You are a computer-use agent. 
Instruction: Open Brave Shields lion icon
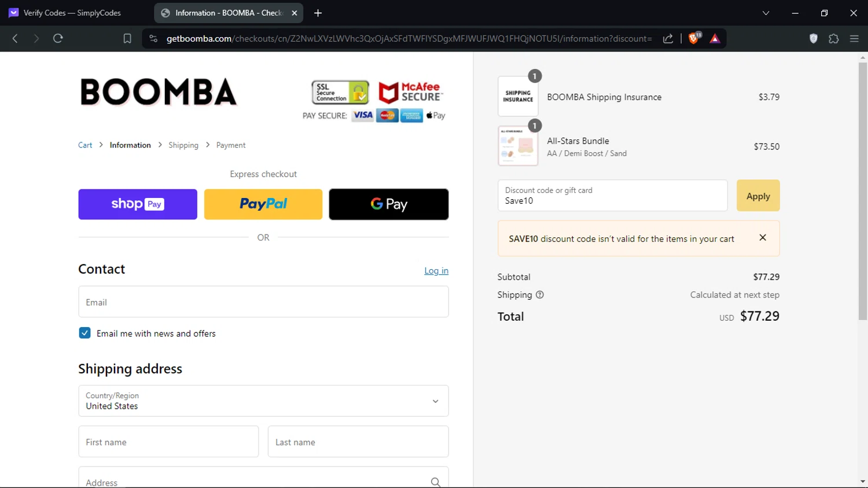[694, 38]
